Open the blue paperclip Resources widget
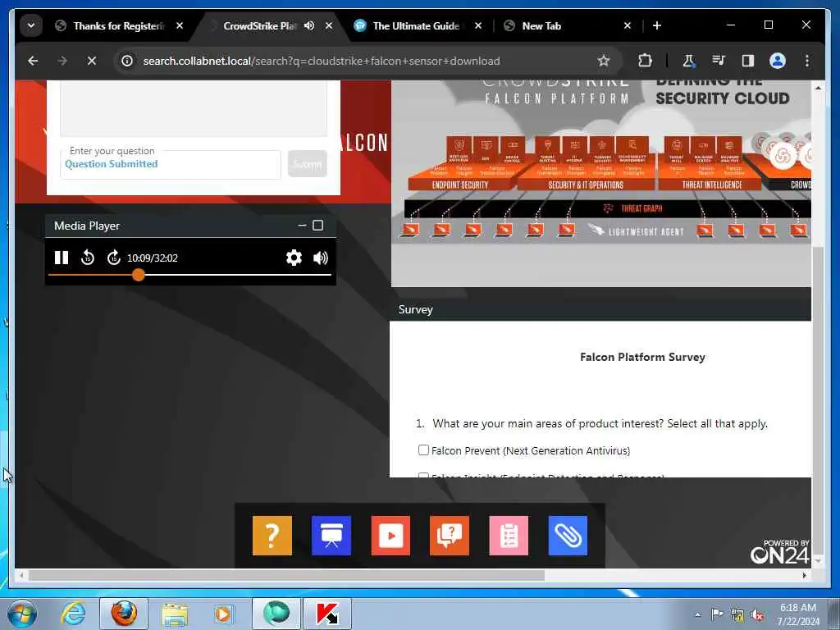This screenshot has height=630, width=840. click(568, 535)
